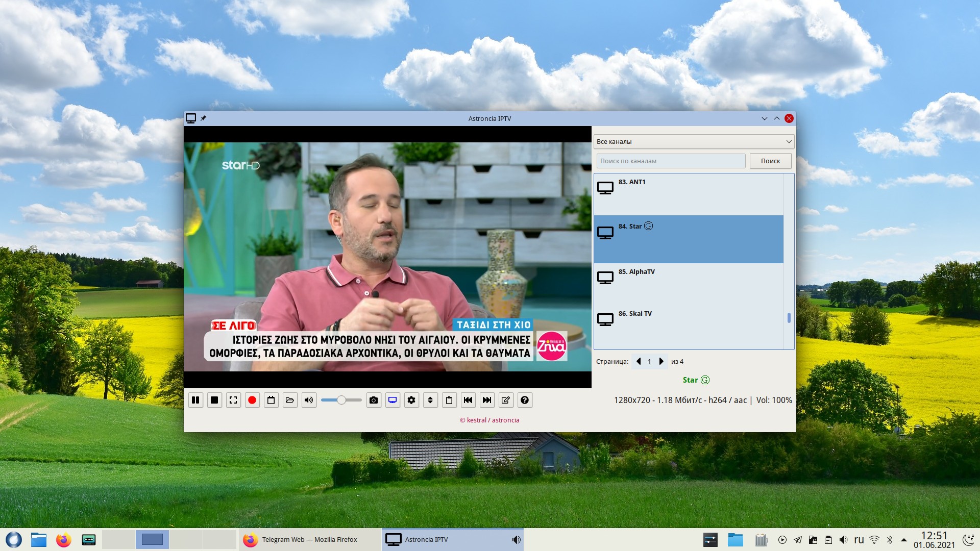Expand the Все каналы dropdown
This screenshot has width=980, height=551.
(x=694, y=142)
